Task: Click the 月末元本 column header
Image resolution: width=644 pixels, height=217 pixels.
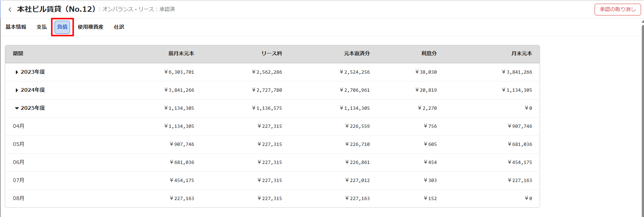Action: (x=521, y=54)
